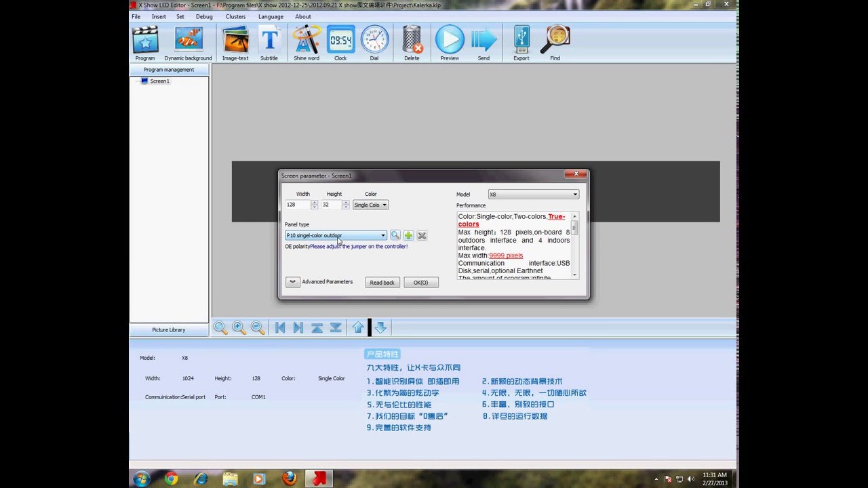The image size is (868, 488).
Task: Align to top edge icon
Action: pos(317,328)
